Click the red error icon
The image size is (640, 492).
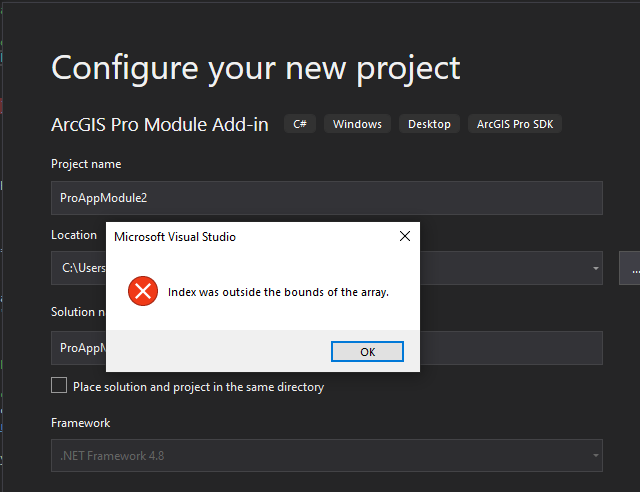click(144, 291)
